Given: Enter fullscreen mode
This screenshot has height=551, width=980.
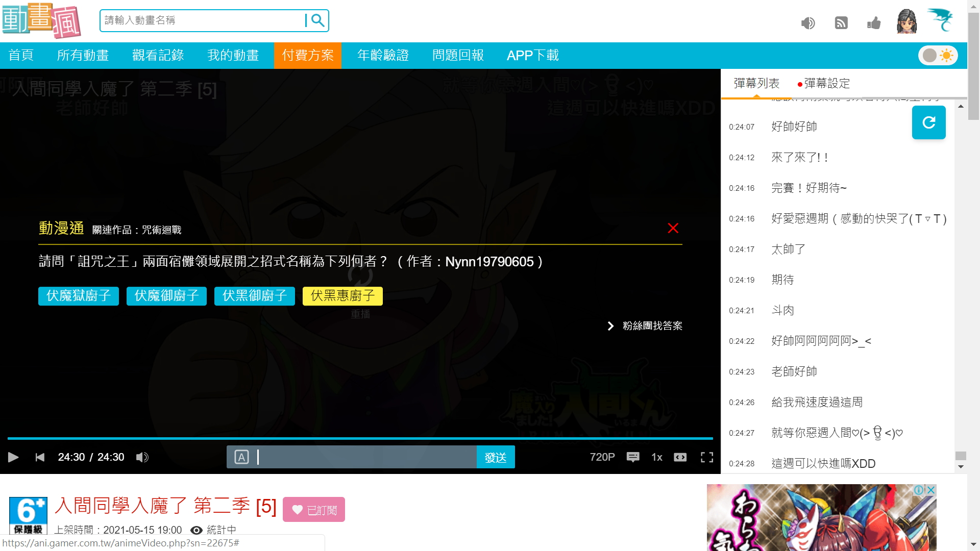Looking at the screenshot, I should (x=706, y=457).
